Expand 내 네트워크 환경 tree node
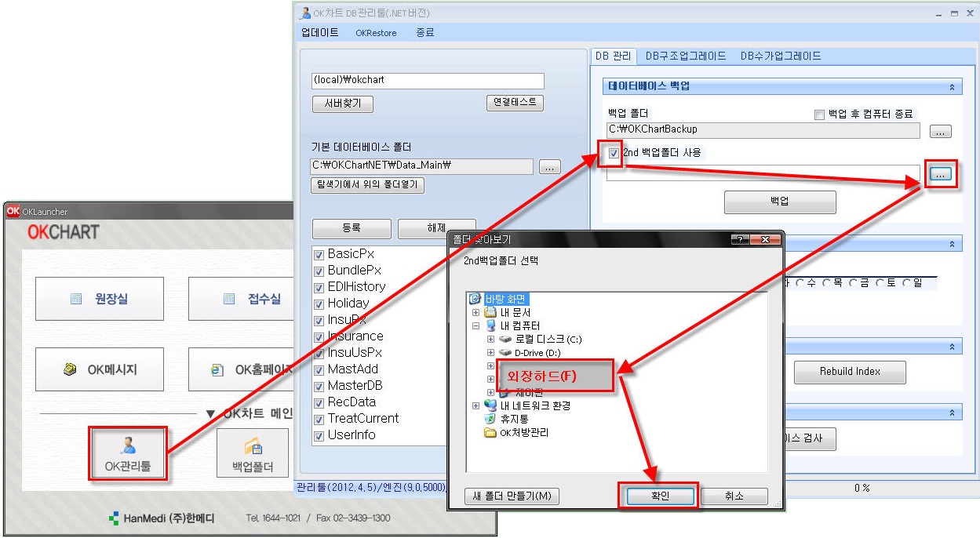The image size is (980, 538). pyautogui.click(x=475, y=405)
